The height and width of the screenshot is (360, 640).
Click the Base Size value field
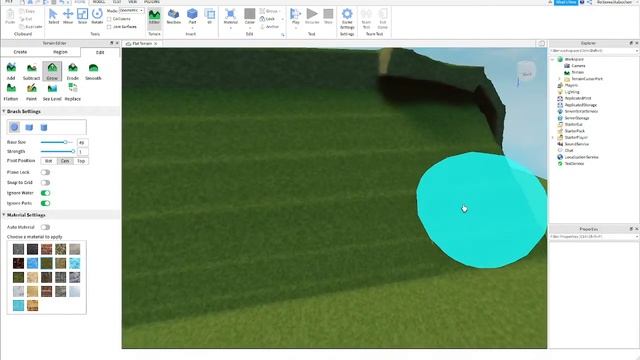click(x=82, y=142)
